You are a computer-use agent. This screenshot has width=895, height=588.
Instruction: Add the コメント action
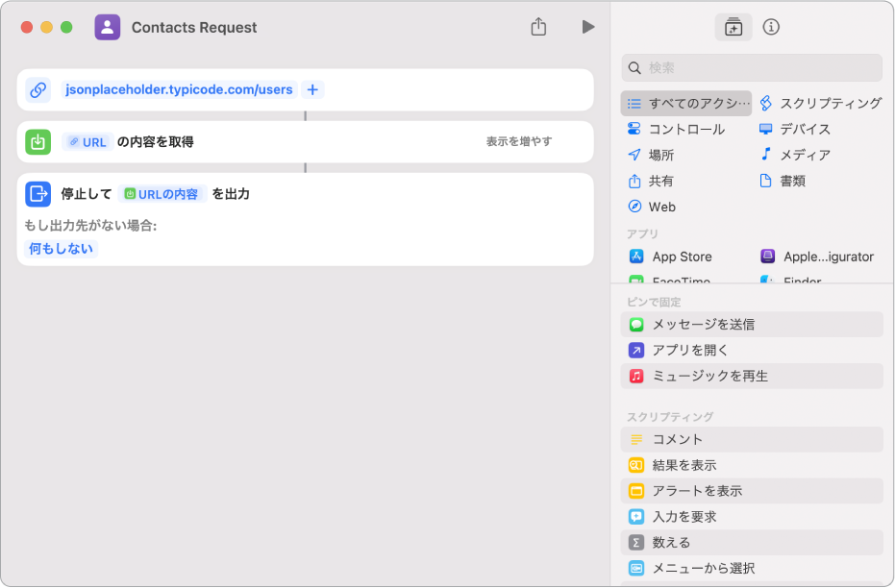click(752, 439)
